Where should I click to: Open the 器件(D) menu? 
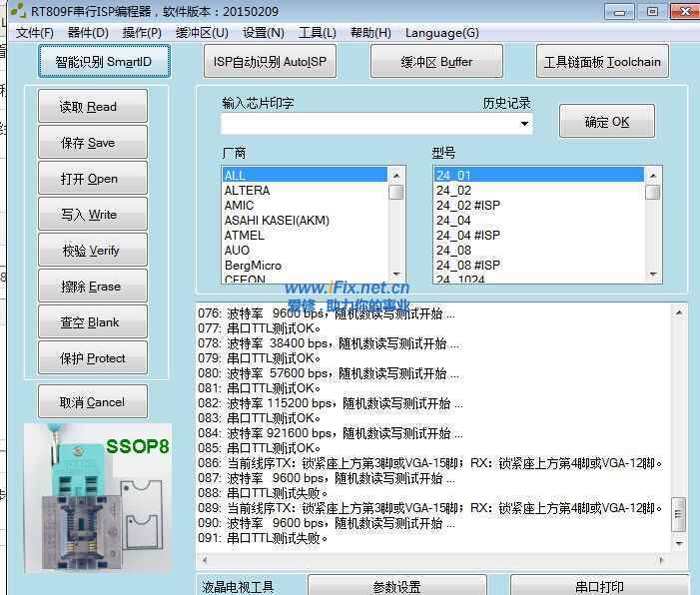(88, 33)
